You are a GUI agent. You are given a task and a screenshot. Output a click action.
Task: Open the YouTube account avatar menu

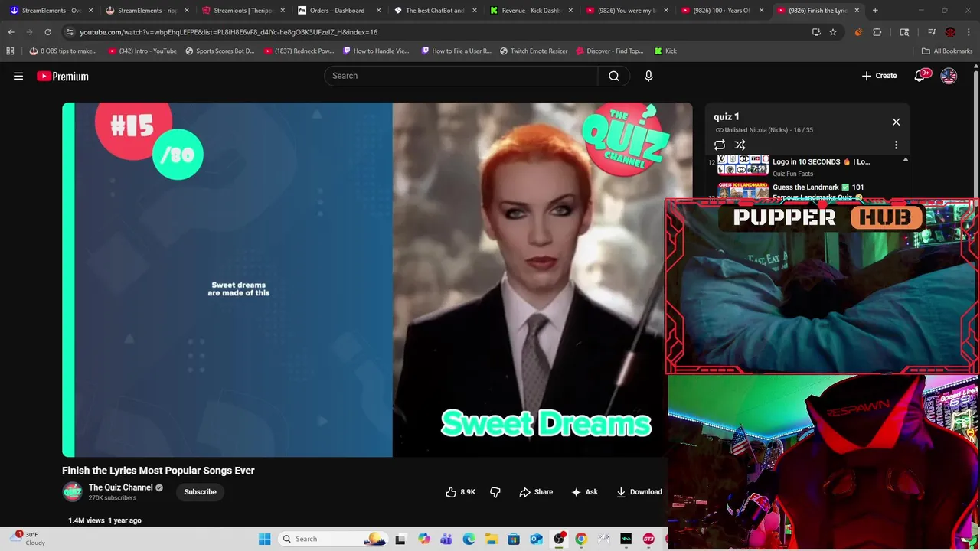[x=949, y=76]
